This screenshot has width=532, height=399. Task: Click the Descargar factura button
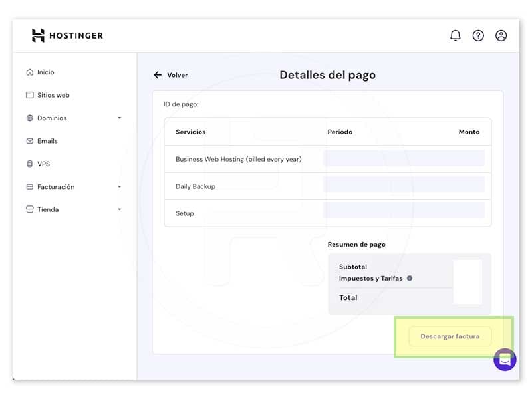(450, 336)
